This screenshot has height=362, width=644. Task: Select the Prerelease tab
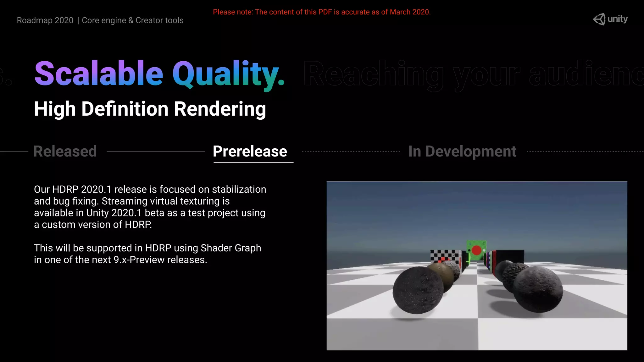pyautogui.click(x=250, y=151)
